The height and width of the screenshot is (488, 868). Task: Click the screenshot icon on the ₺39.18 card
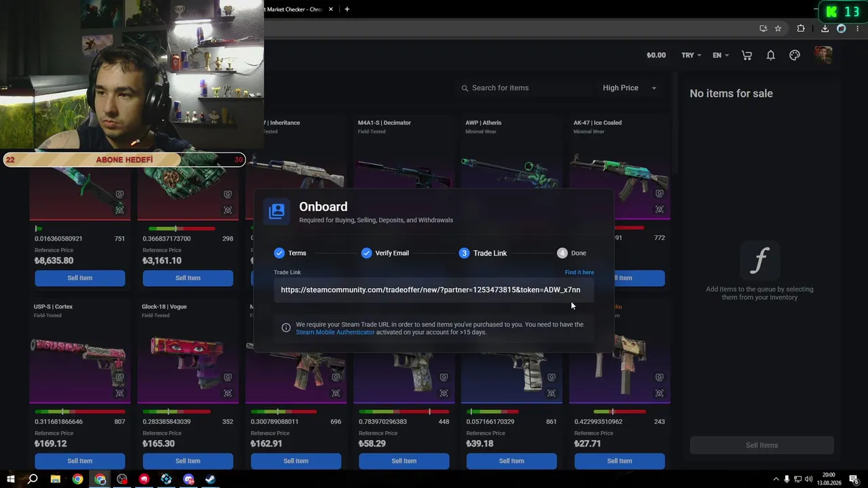pos(551,378)
